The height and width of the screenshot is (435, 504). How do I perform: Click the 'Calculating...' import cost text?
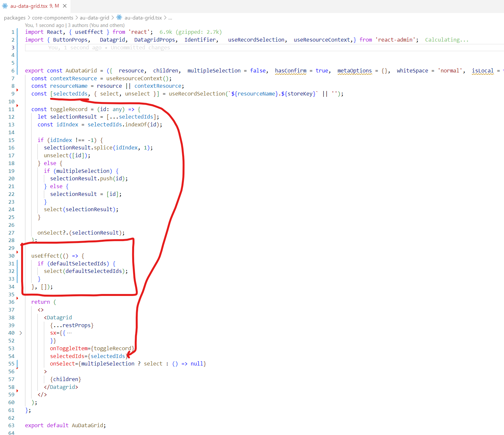[447, 39]
